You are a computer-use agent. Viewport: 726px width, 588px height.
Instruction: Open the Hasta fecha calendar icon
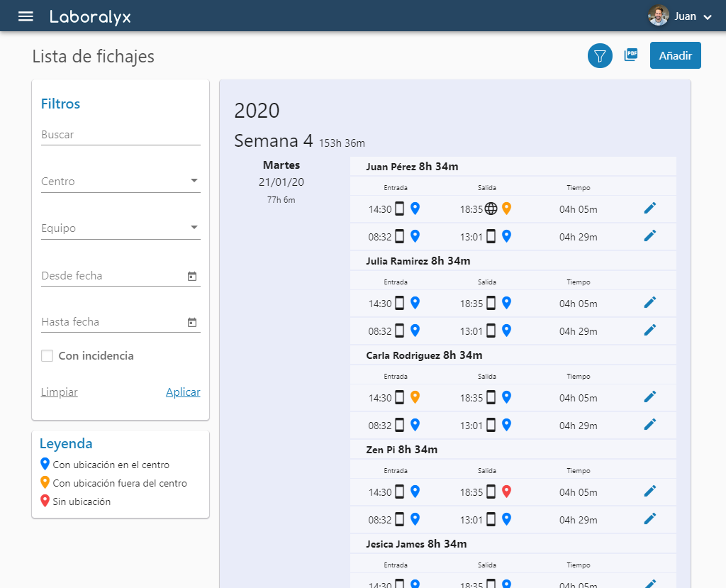pyautogui.click(x=192, y=322)
